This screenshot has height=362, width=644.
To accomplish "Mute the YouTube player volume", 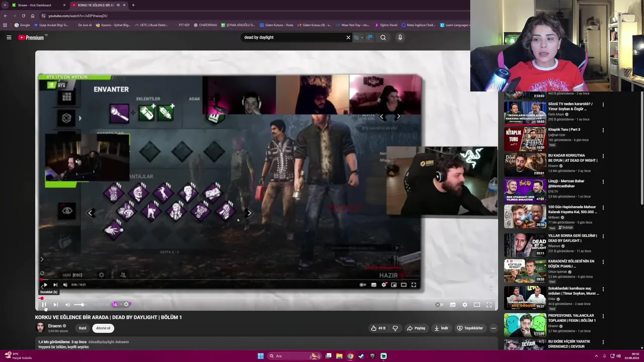I will click(x=67, y=305).
